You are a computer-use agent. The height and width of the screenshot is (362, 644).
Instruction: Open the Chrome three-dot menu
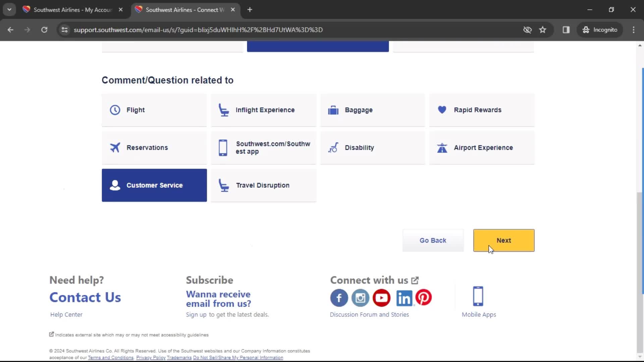(633, 30)
